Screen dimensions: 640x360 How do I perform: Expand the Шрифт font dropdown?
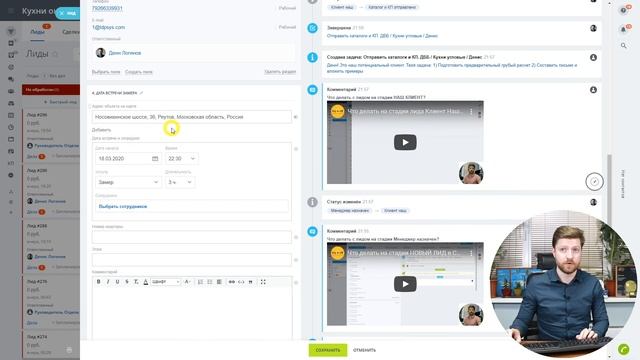tap(165, 282)
